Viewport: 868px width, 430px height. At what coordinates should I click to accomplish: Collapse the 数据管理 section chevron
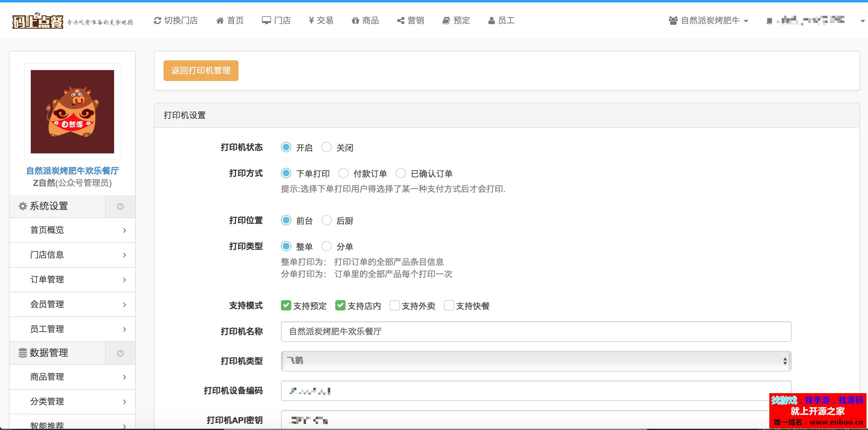point(120,353)
